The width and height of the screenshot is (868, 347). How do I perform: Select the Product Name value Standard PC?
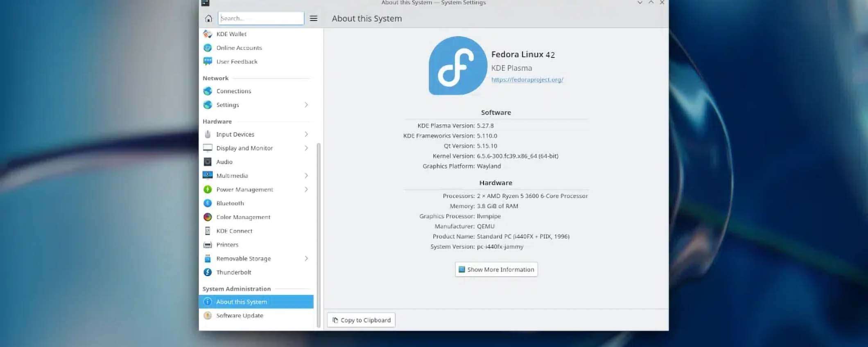(x=523, y=237)
